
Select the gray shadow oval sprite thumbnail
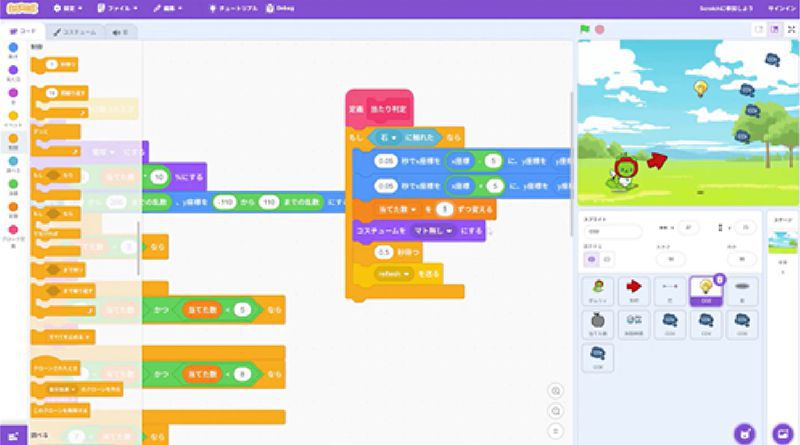click(742, 291)
